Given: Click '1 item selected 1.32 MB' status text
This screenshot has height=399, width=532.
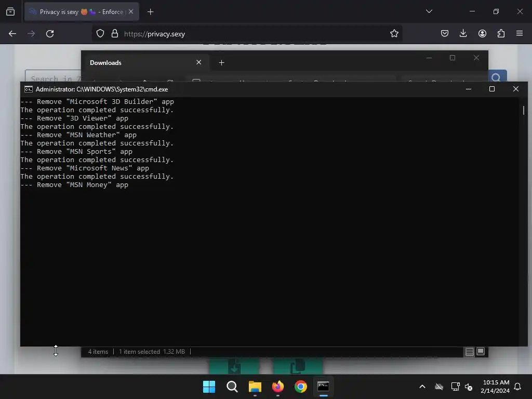Looking at the screenshot, I should tap(152, 352).
